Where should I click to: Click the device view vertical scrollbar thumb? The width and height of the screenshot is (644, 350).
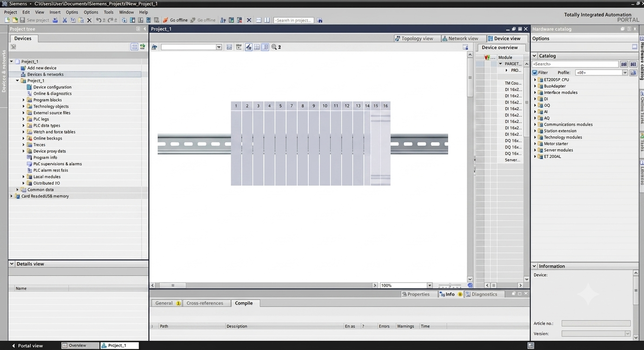(x=470, y=77)
